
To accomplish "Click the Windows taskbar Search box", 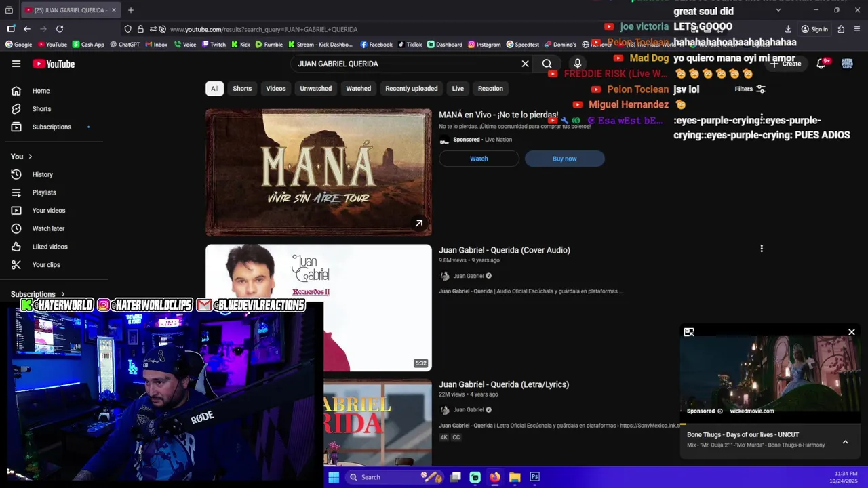I will (395, 477).
